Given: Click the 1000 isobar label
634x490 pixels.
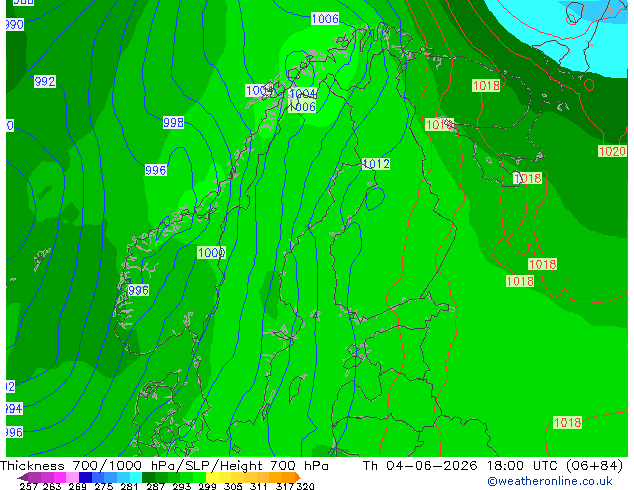Looking at the screenshot, I should point(211,253).
